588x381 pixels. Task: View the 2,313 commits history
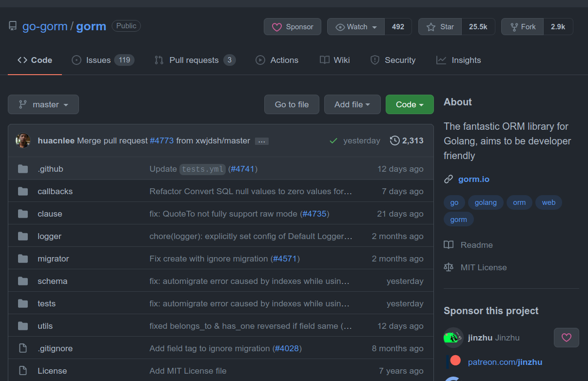[x=407, y=140]
